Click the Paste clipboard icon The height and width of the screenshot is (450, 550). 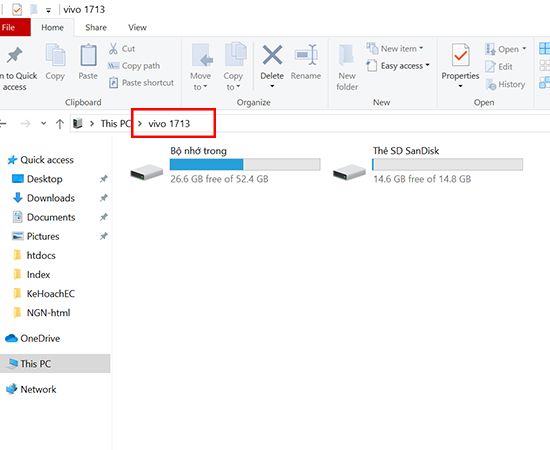point(88,55)
